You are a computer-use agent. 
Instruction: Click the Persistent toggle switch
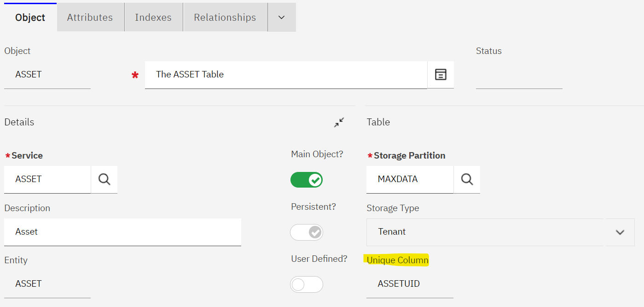(307, 232)
